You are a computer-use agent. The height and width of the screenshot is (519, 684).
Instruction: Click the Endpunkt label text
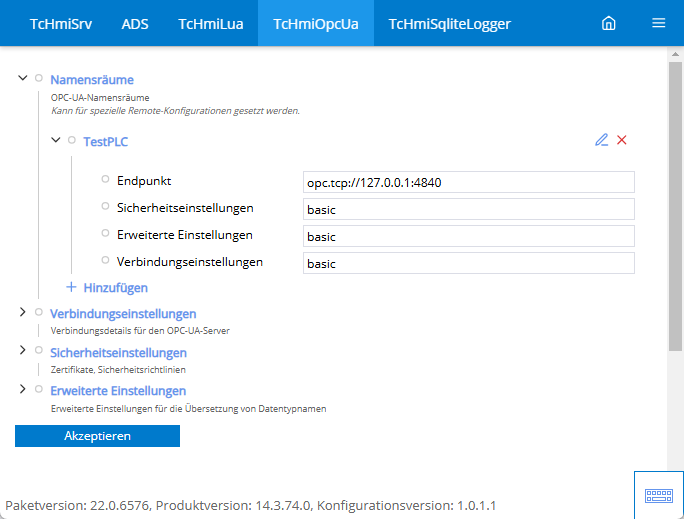[144, 181]
